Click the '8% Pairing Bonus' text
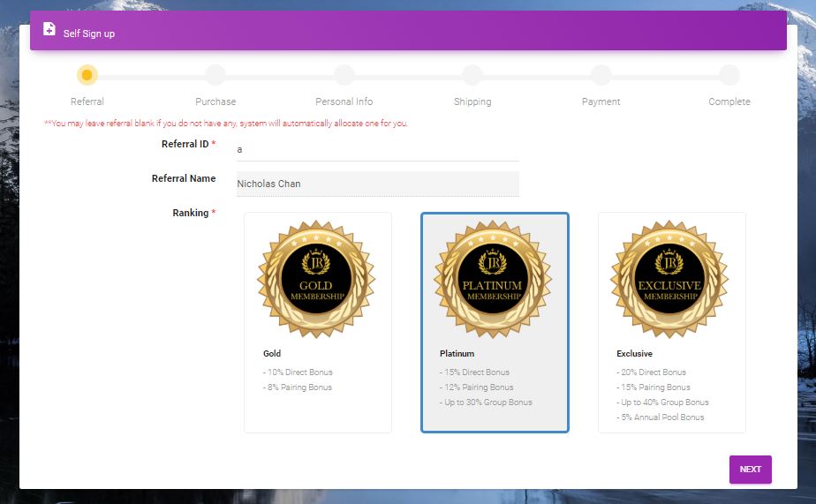 (297, 387)
